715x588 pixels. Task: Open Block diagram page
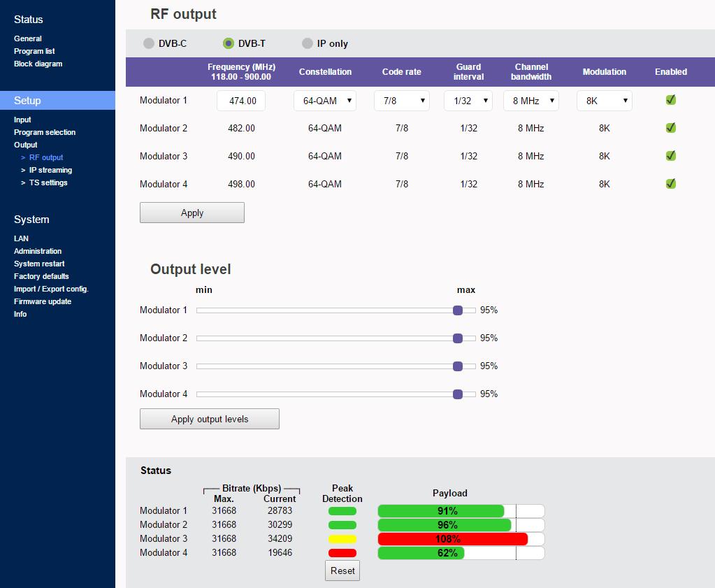(38, 64)
